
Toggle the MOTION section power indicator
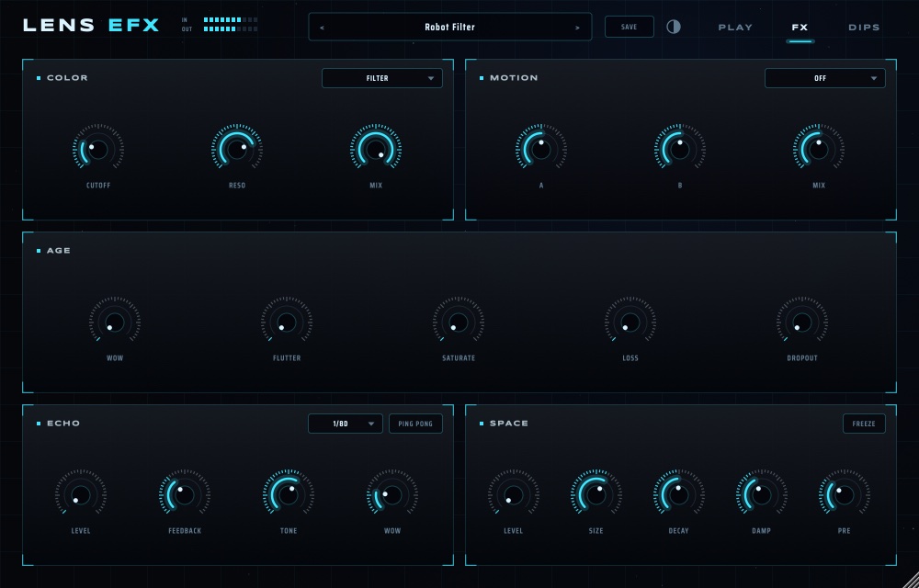482,78
